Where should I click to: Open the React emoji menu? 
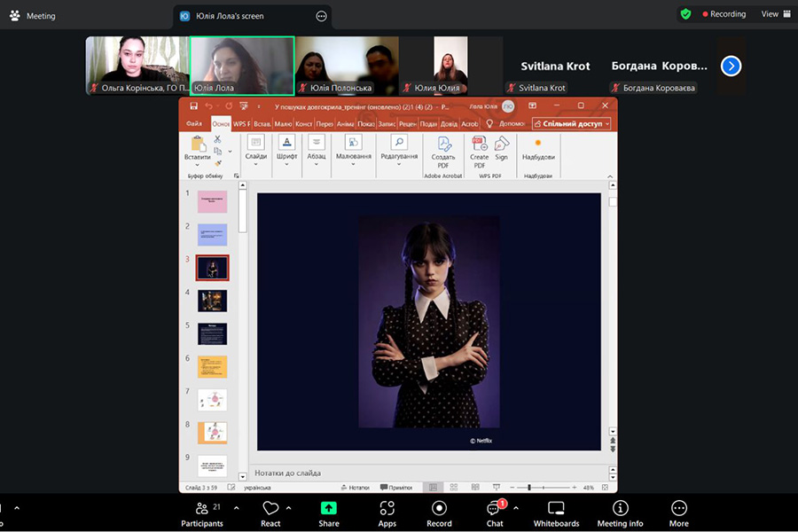pyautogui.click(x=270, y=512)
